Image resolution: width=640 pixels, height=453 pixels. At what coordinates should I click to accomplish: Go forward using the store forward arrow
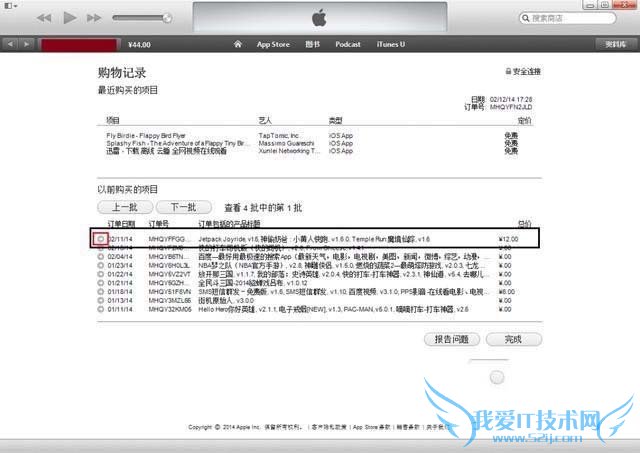coord(26,44)
